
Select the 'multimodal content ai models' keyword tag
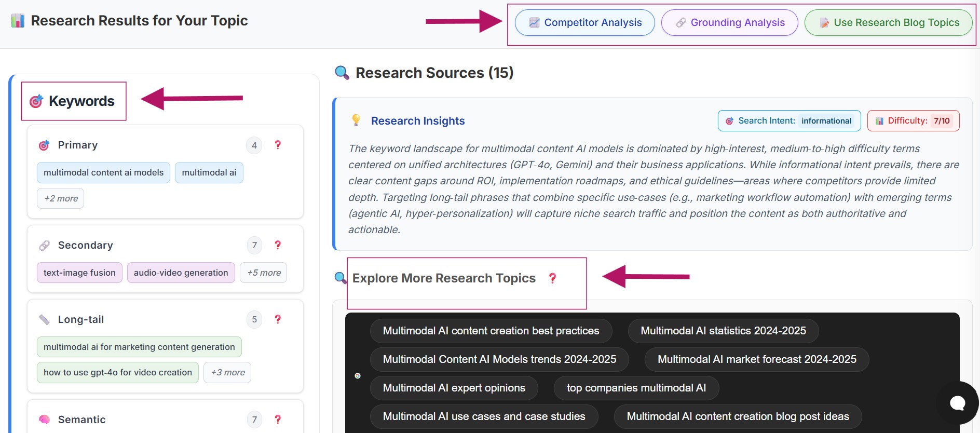pyautogui.click(x=103, y=172)
